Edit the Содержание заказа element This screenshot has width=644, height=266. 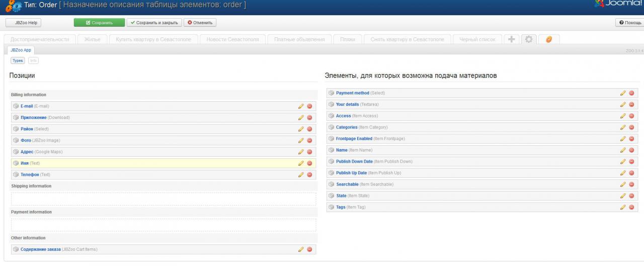coord(301,249)
